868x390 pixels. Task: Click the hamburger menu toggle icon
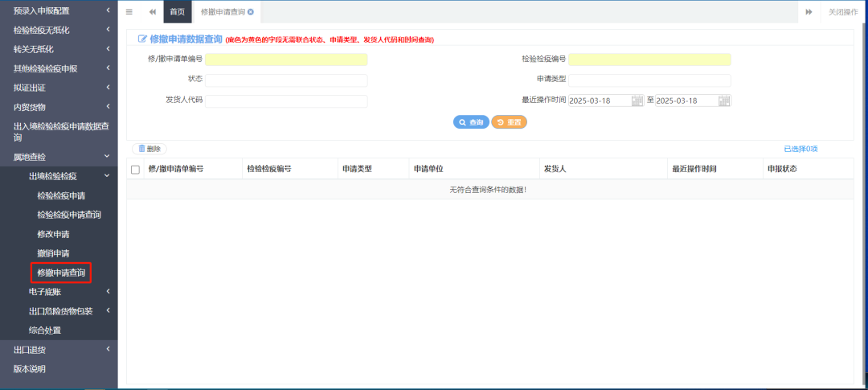[x=129, y=12]
